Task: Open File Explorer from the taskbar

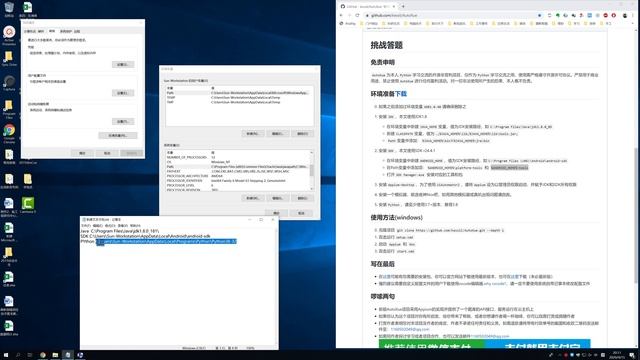Action: 55,355
